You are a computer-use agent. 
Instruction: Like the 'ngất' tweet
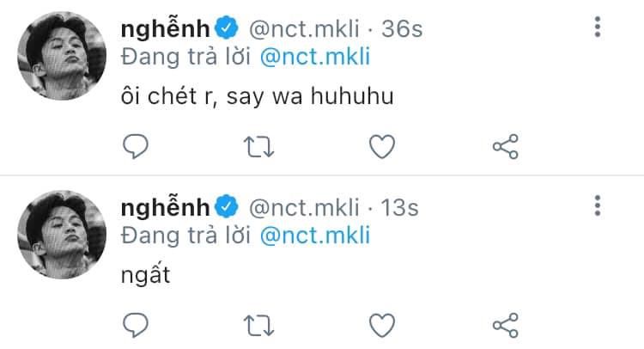coord(381,324)
